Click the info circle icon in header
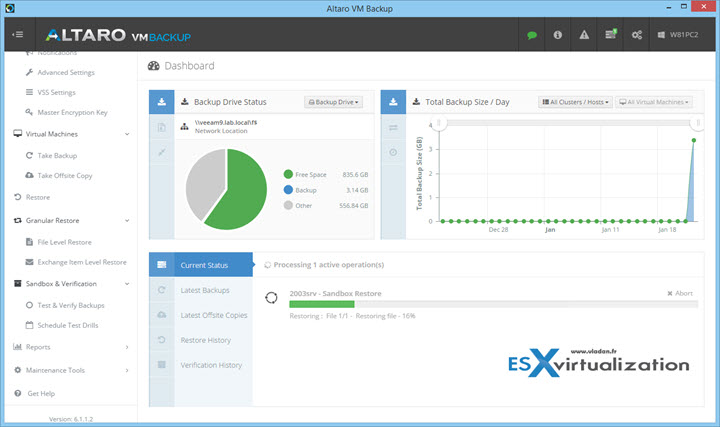The width and height of the screenshot is (720, 427). click(x=557, y=35)
